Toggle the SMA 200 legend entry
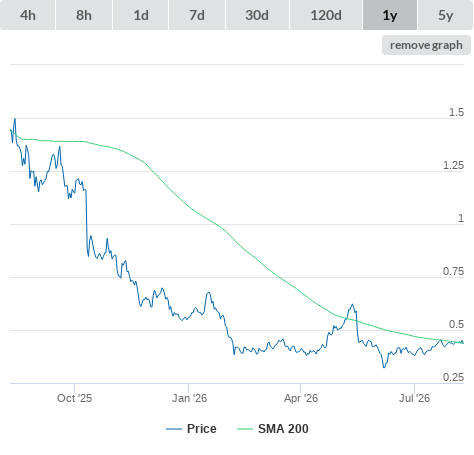 pos(273,429)
